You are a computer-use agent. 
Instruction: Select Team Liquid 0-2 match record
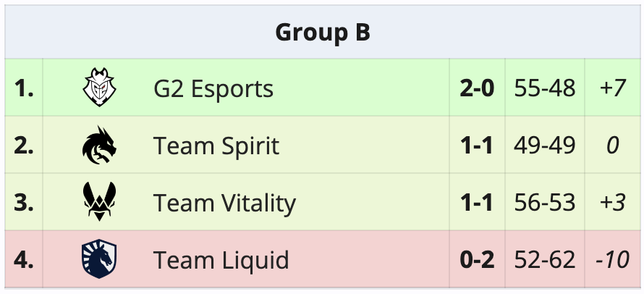477,259
